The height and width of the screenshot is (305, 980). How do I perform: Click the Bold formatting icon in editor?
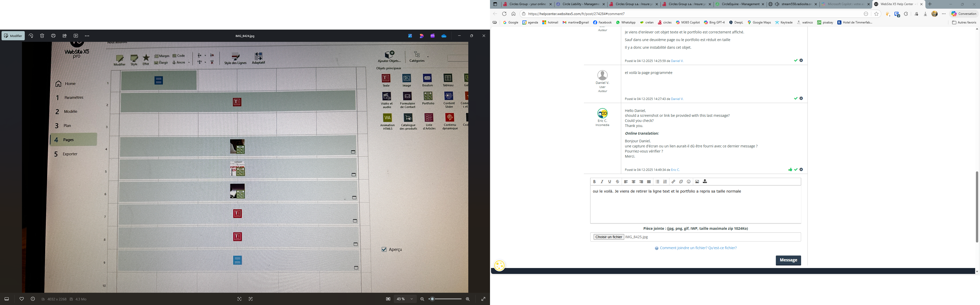point(594,182)
